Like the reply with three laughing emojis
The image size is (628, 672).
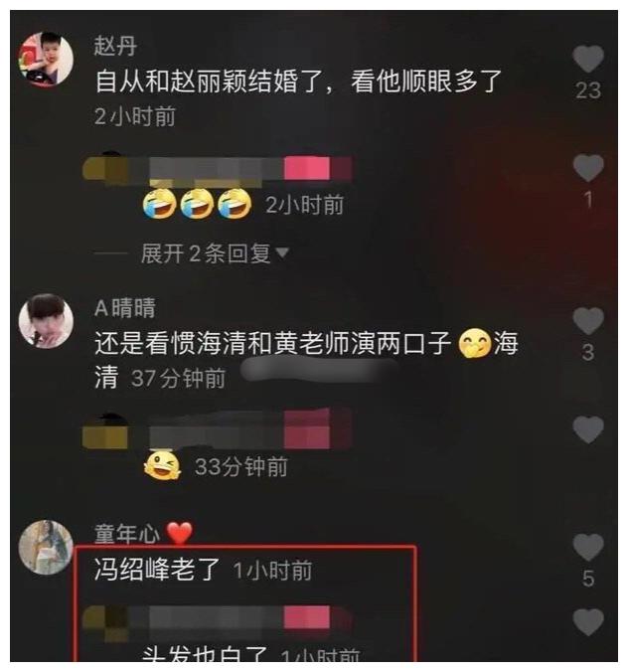coord(588,168)
